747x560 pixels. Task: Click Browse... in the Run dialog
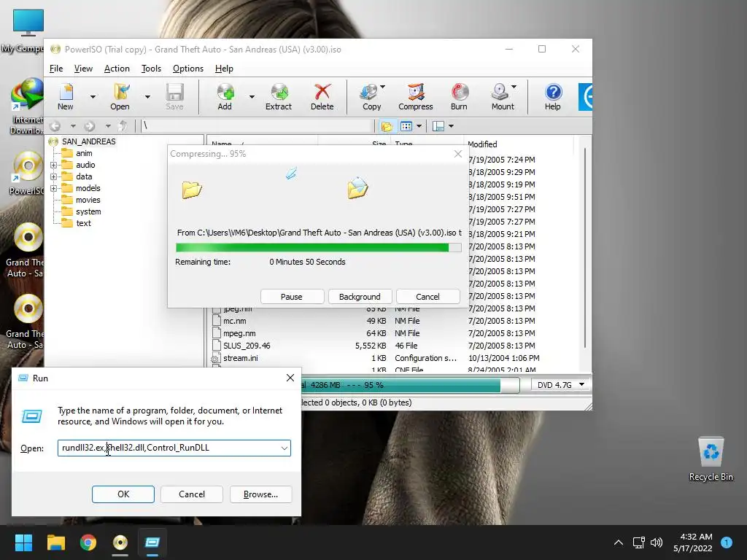coord(260,494)
